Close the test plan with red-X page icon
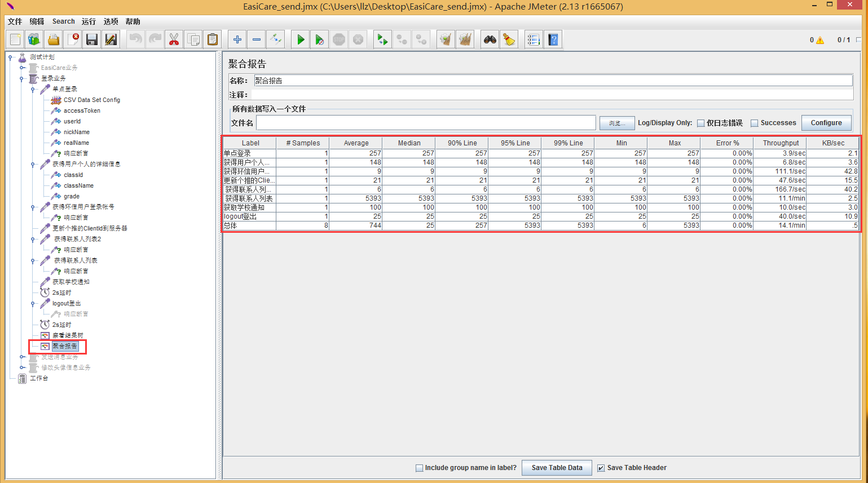 point(73,39)
